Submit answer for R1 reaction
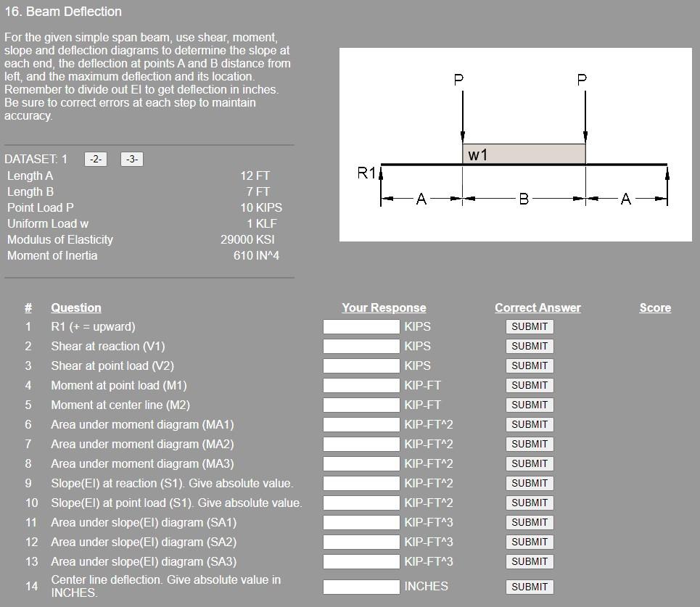Image resolution: width=700 pixels, height=607 pixels. pos(530,326)
